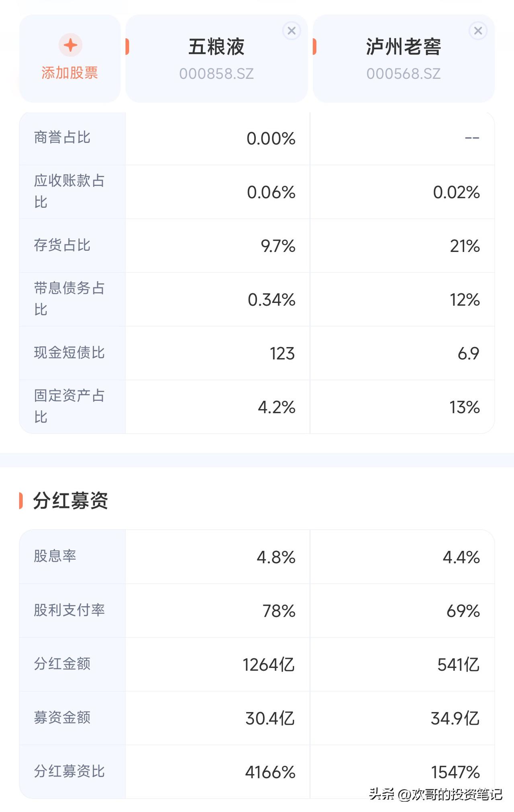514x812 pixels.
Task: Tap the 分红募资 section heading
Action: click(x=70, y=501)
